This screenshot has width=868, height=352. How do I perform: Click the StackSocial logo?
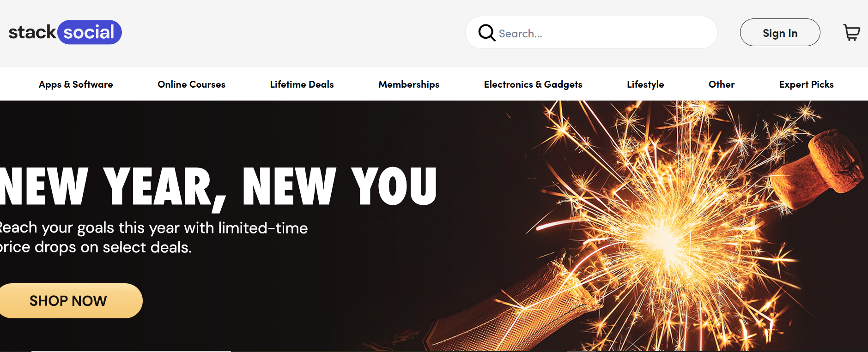click(65, 32)
